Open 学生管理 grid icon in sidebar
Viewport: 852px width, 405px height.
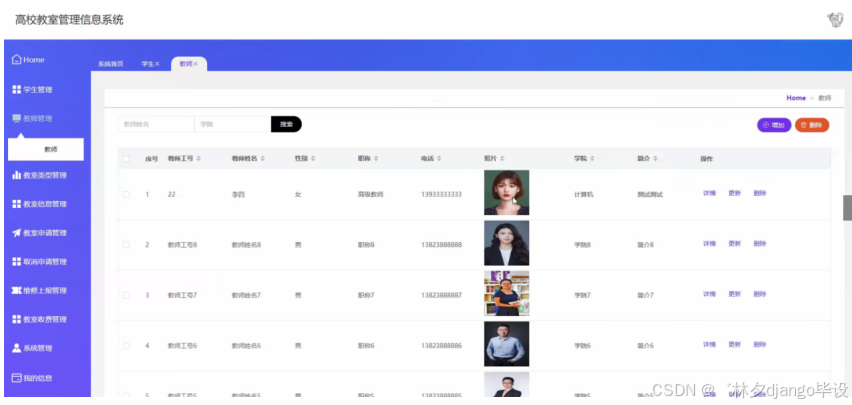pyautogui.click(x=16, y=89)
